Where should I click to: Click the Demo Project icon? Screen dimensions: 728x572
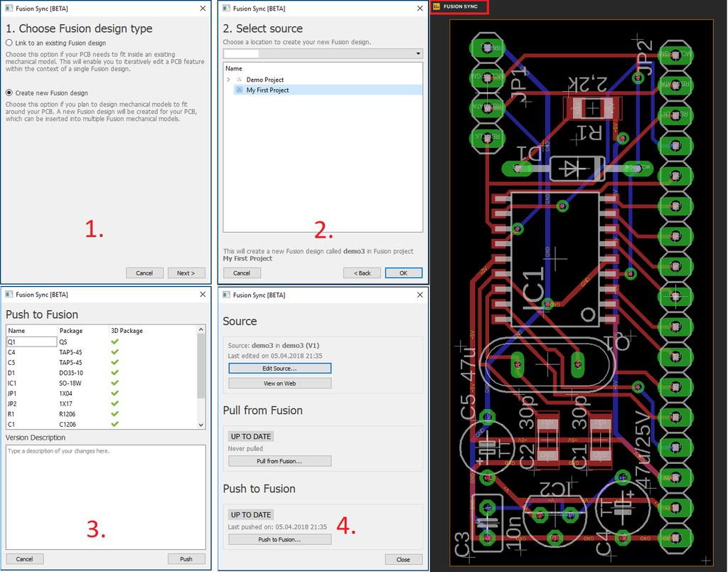[x=240, y=80]
